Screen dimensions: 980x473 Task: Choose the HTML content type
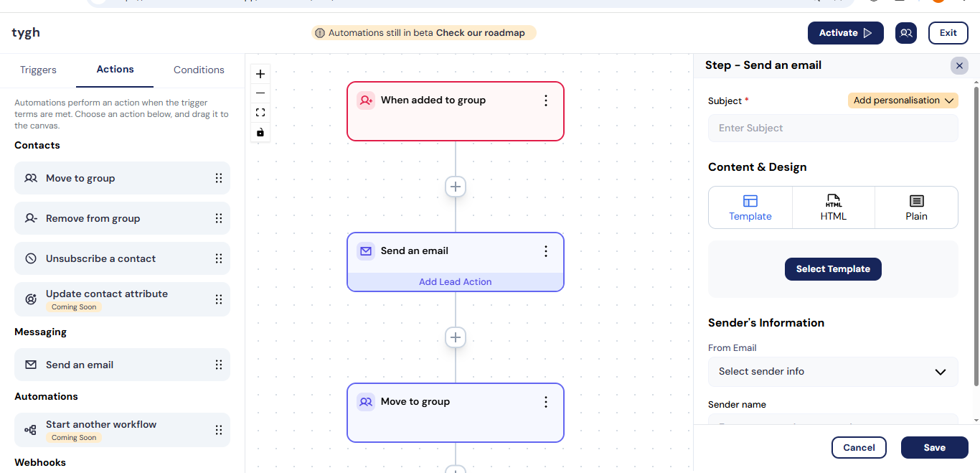(x=834, y=207)
